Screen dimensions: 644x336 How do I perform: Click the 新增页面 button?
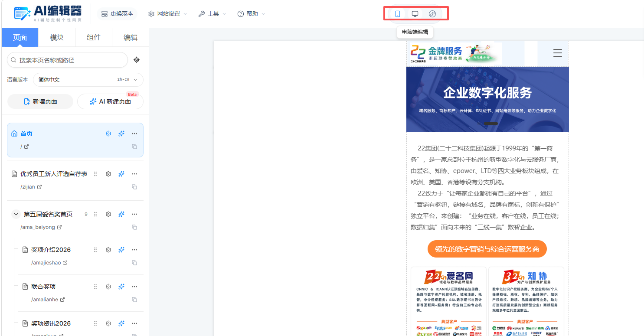(40, 101)
